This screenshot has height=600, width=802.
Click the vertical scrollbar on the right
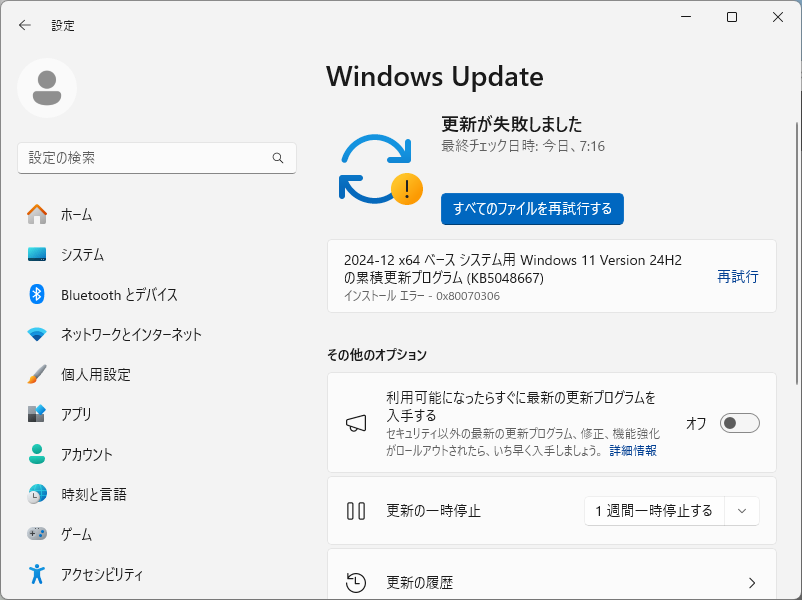[797, 253]
